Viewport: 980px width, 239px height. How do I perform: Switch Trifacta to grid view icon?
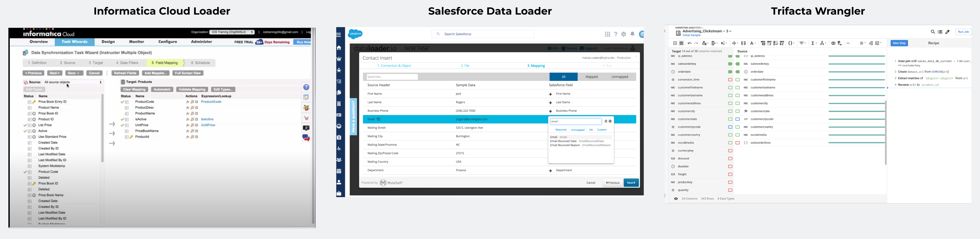(x=675, y=43)
